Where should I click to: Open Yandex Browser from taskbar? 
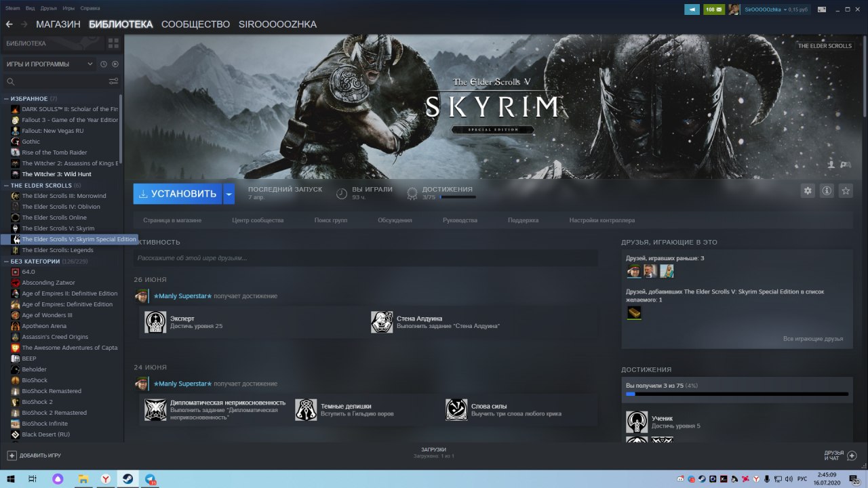pos(106,479)
